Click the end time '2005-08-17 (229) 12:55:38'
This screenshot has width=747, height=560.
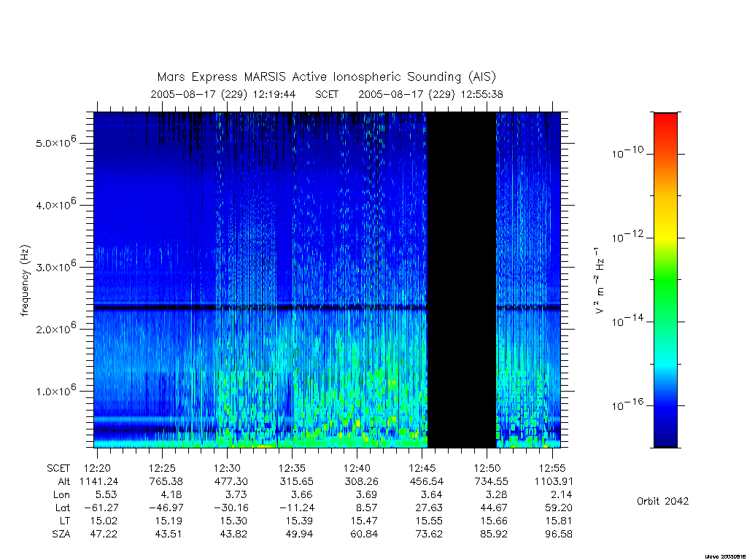tap(430, 94)
